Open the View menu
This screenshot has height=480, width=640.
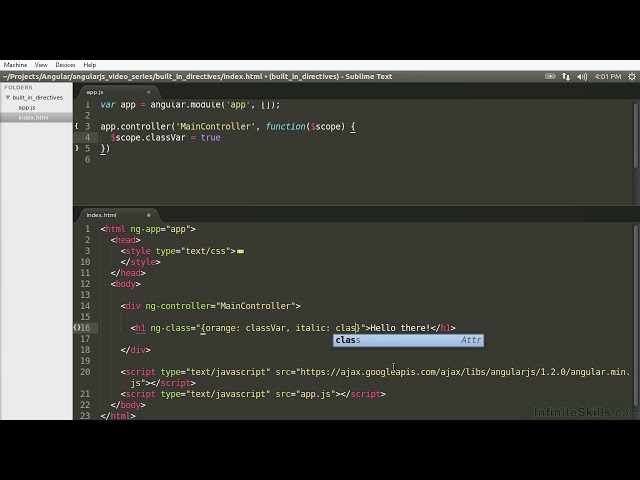pyautogui.click(x=41, y=65)
